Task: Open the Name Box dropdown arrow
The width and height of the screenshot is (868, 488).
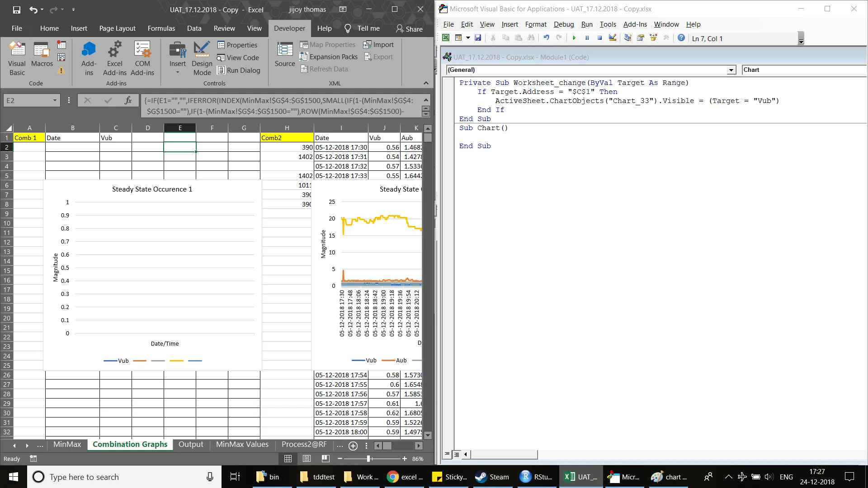Action: 55,100
